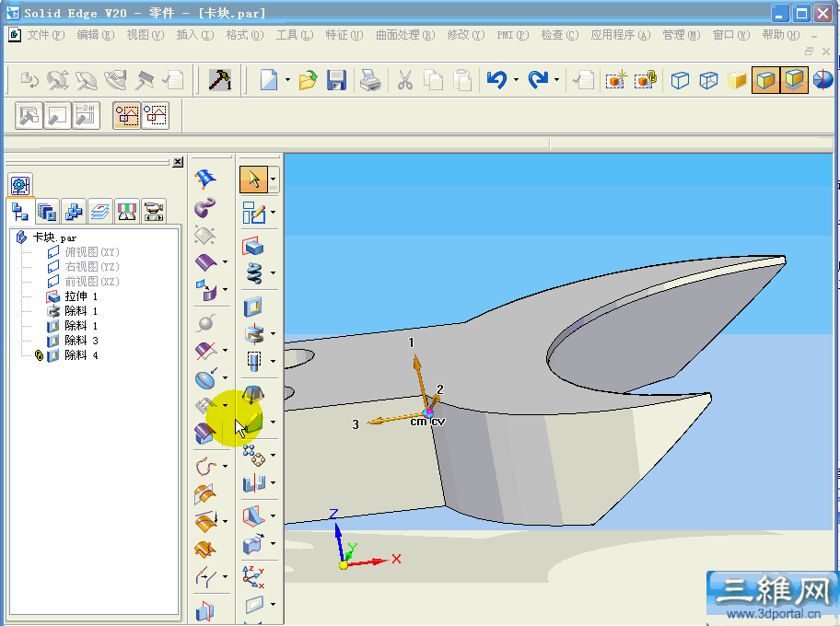Open the 视图 (View) menu
This screenshot has height=626, width=840.
pos(146,35)
